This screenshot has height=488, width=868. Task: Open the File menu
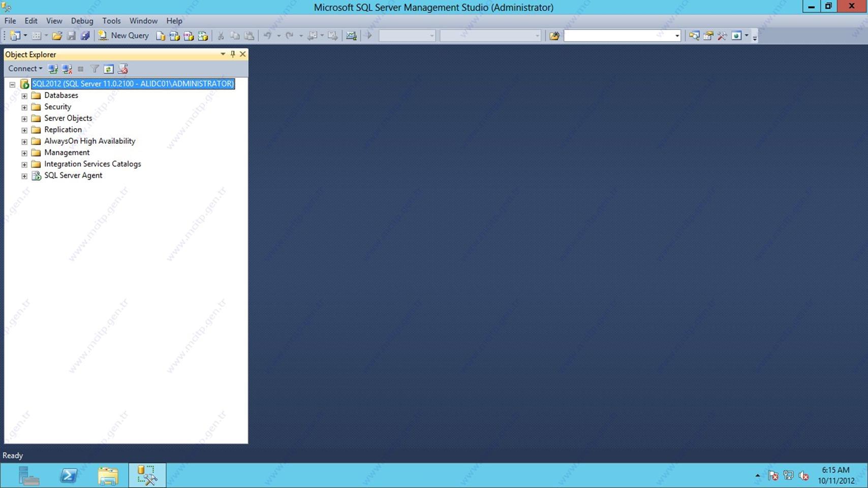pyautogui.click(x=10, y=21)
